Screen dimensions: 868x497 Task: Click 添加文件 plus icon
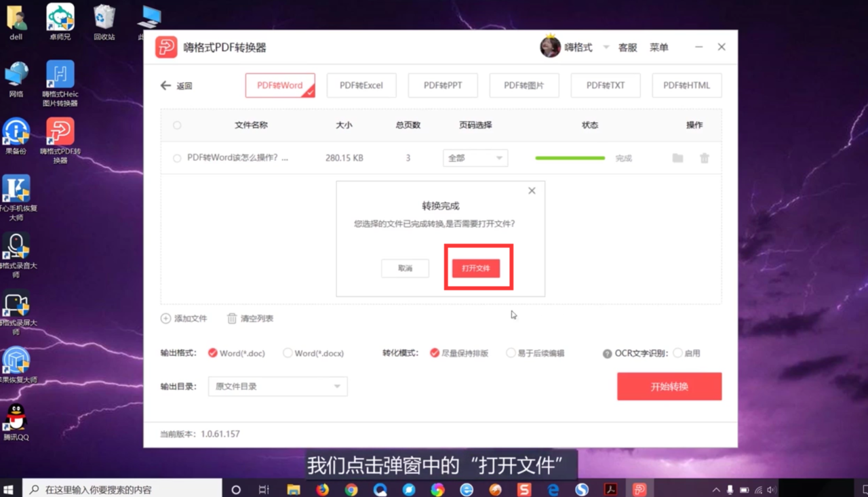pos(165,319)
